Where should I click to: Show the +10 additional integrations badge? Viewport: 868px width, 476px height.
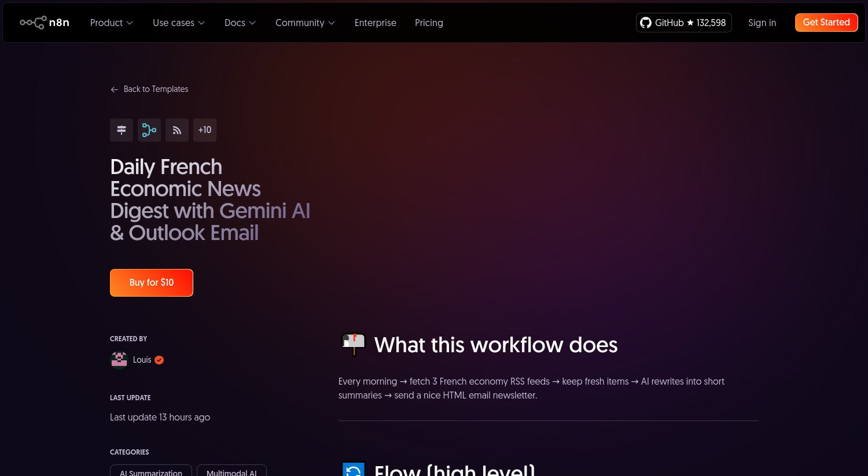pos(205,130)
